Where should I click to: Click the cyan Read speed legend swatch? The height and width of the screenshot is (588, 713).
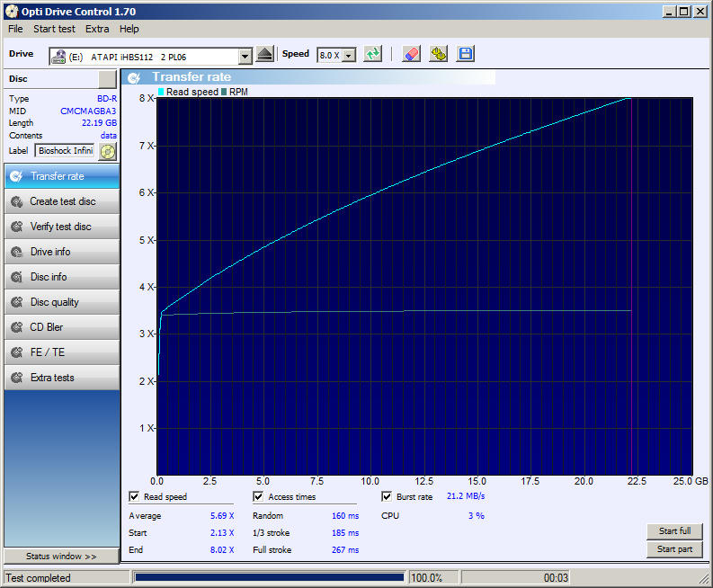click(x=161, y=92)
